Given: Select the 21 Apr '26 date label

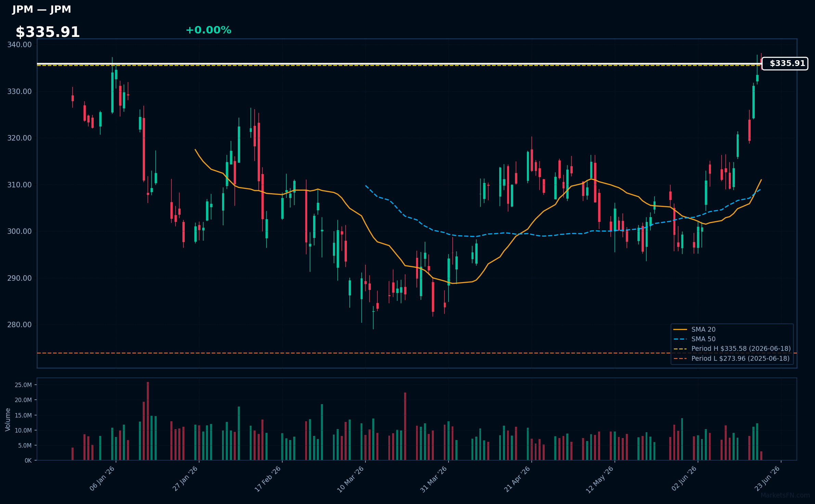Looking at the screenshot, I should 517,479.
